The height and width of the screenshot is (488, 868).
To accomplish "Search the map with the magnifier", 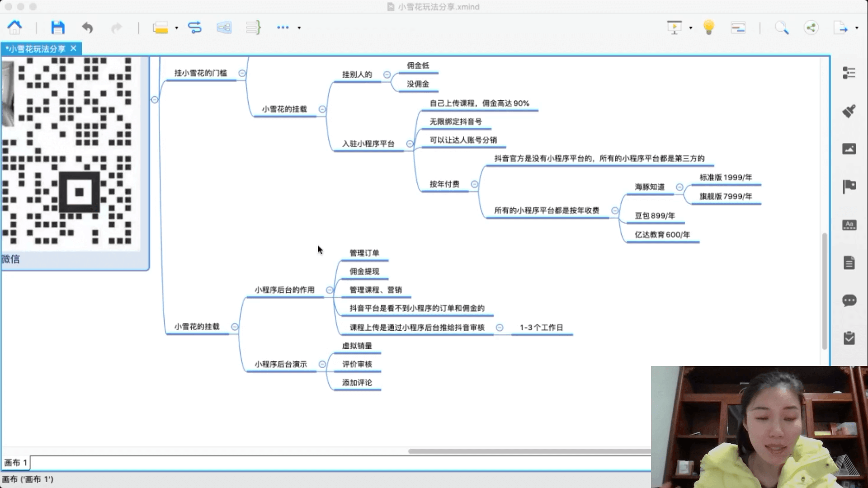I will pyautogui.click(x=782, y=28).
